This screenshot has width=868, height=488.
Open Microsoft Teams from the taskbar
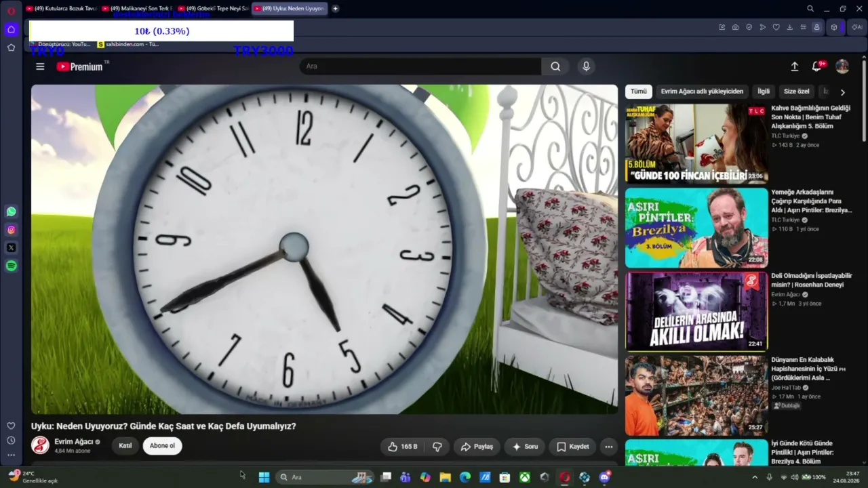405,477
